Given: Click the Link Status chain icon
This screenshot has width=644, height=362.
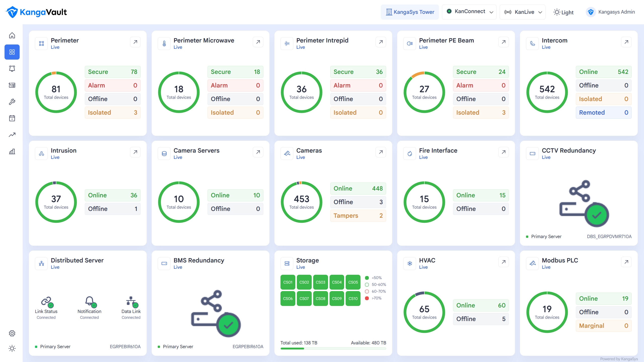Looking at the screenshot, I should pos(47,302).
